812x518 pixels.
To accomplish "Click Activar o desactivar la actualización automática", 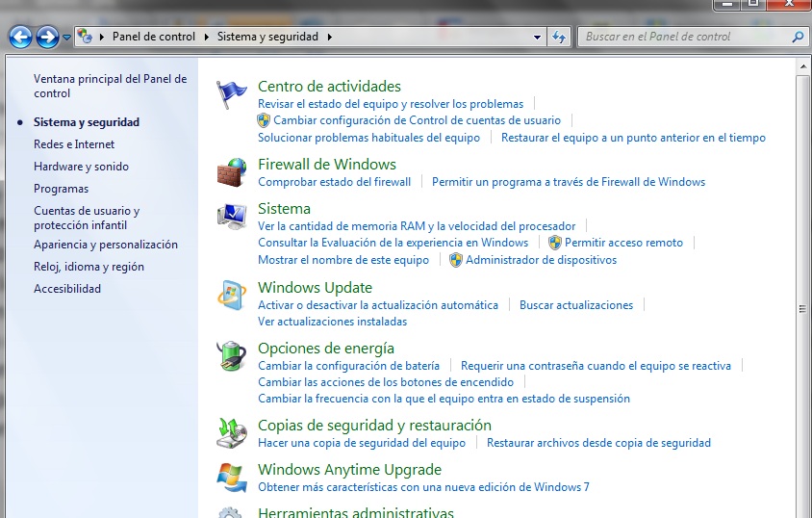I will (x=378, y=305).
